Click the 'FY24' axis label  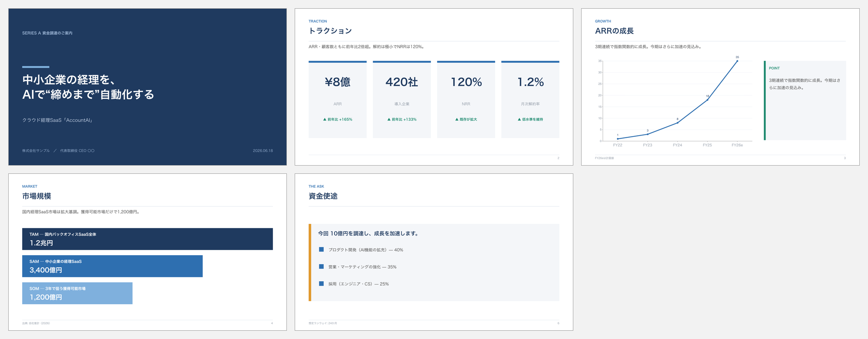click(677, 145)
